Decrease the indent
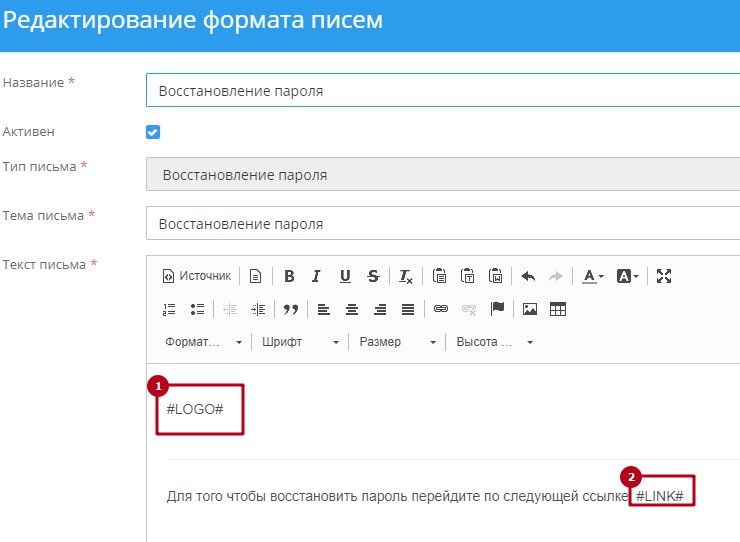 click(x=230, y=309)
